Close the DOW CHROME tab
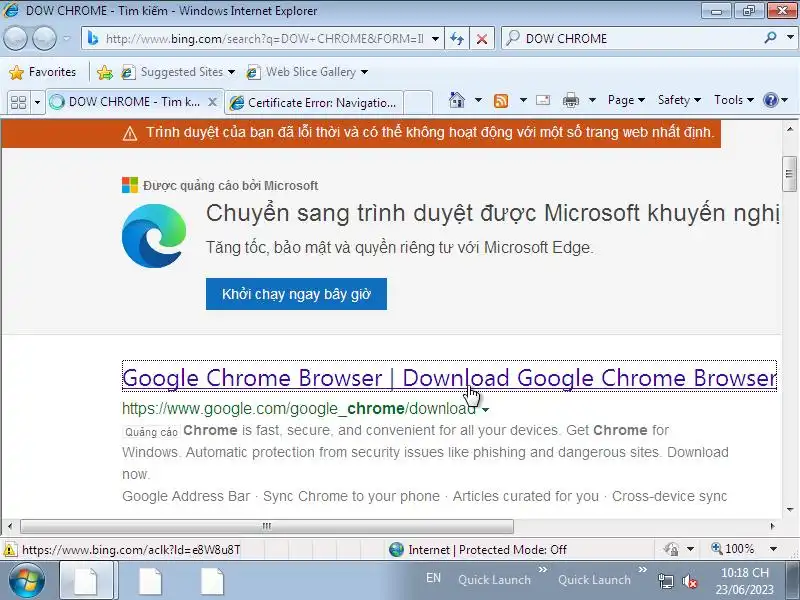This screenshot has height=600, width=800. (213, 102)
